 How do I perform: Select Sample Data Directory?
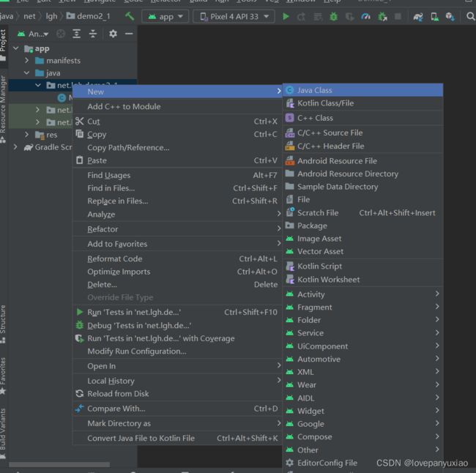[362, 187]
